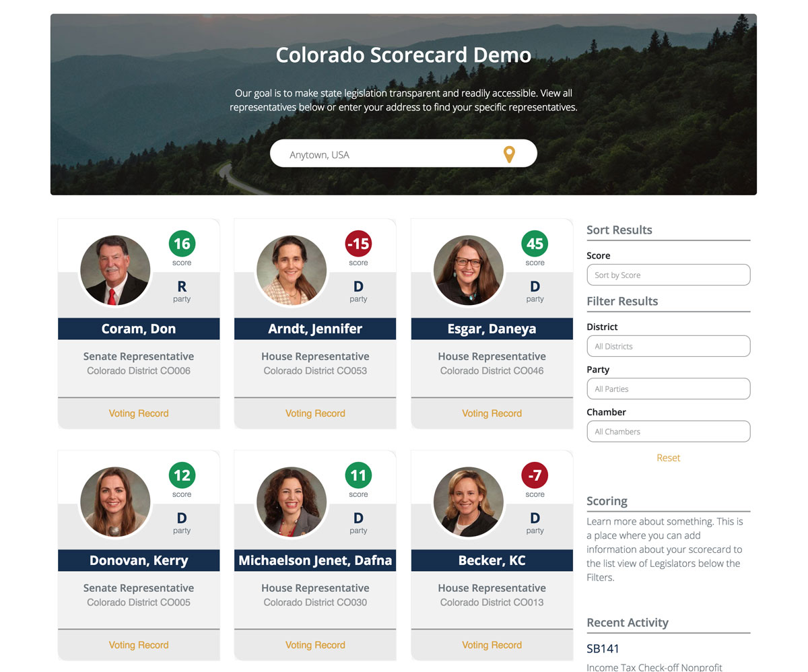Viewport: 808px width, 672px height.
Task: Open the All Parties filter dropdown
Action: pyautogui.click(x=668, y=389)
